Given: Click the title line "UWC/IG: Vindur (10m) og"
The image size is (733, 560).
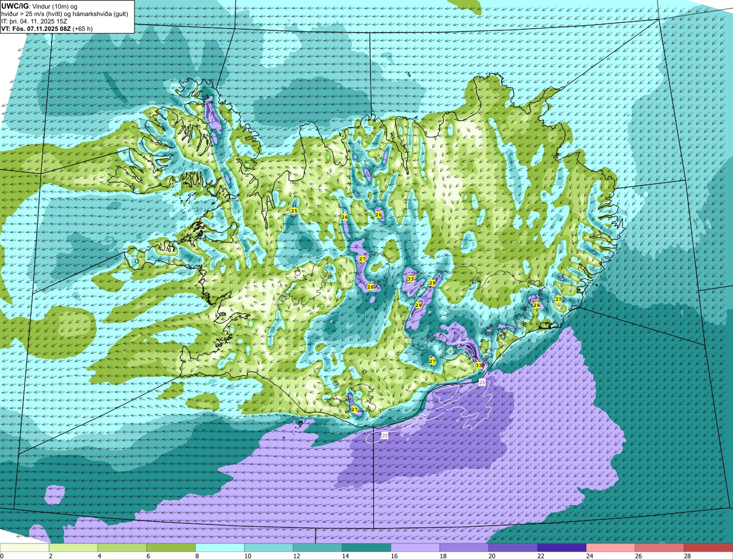Looking at the screenshot, I should 40,6.
